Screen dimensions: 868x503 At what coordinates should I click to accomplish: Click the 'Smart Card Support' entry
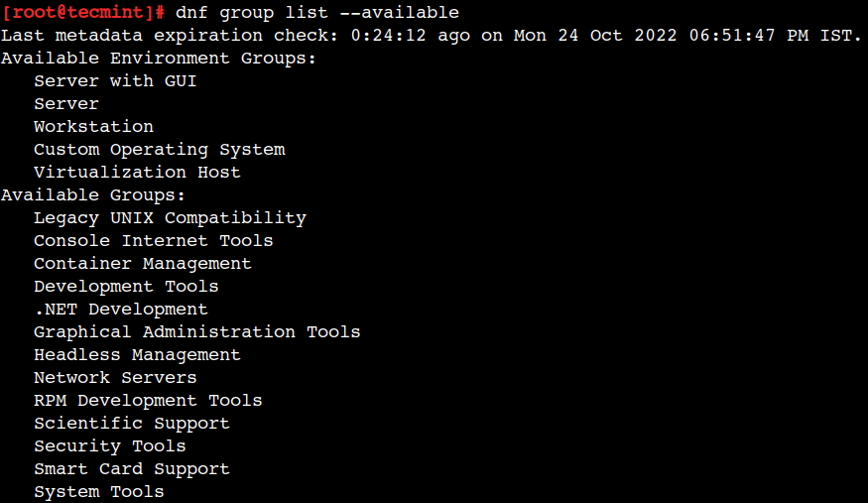132,468
